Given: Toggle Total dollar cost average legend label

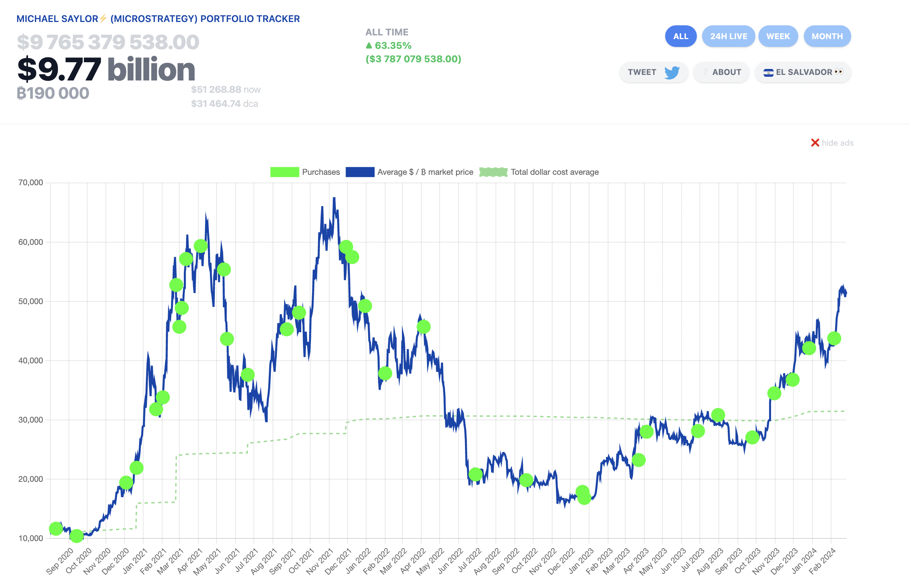Looking at the screenshot, I should click(x=554, y=172).
